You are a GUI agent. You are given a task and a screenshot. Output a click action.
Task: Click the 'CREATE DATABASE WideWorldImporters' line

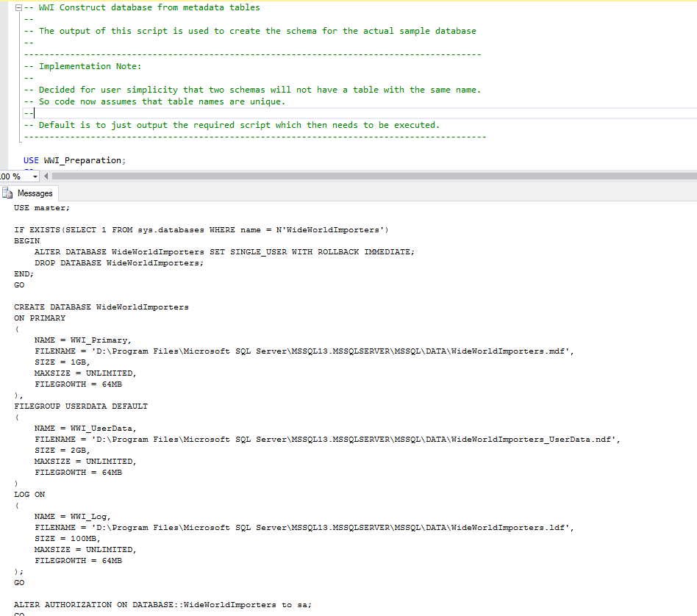[101, 307]
